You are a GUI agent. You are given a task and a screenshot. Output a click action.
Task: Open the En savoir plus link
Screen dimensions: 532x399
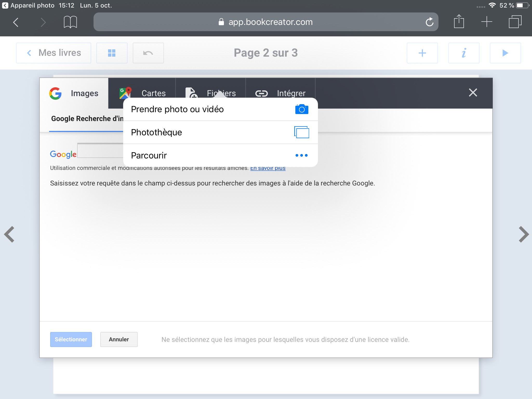[x=268, y=168]
